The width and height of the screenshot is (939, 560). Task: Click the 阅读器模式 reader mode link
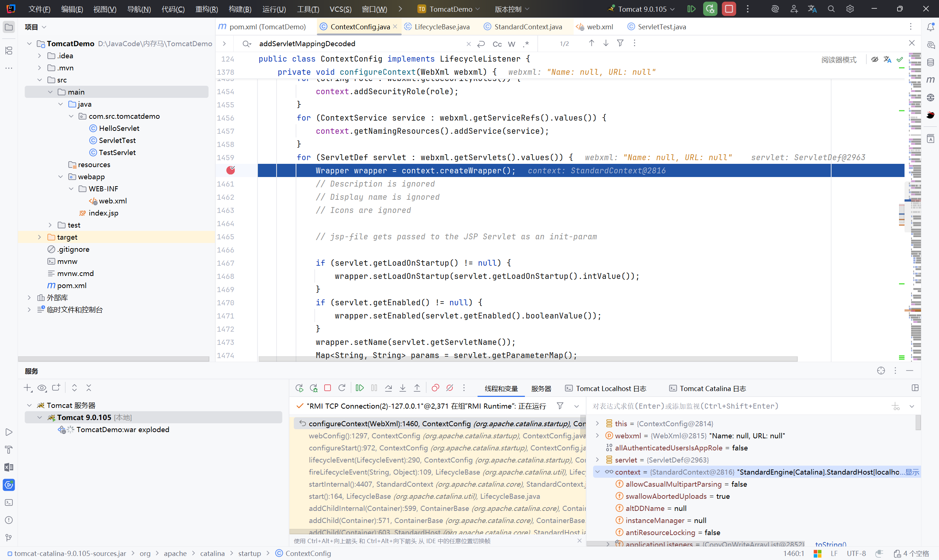coord(838,60)
